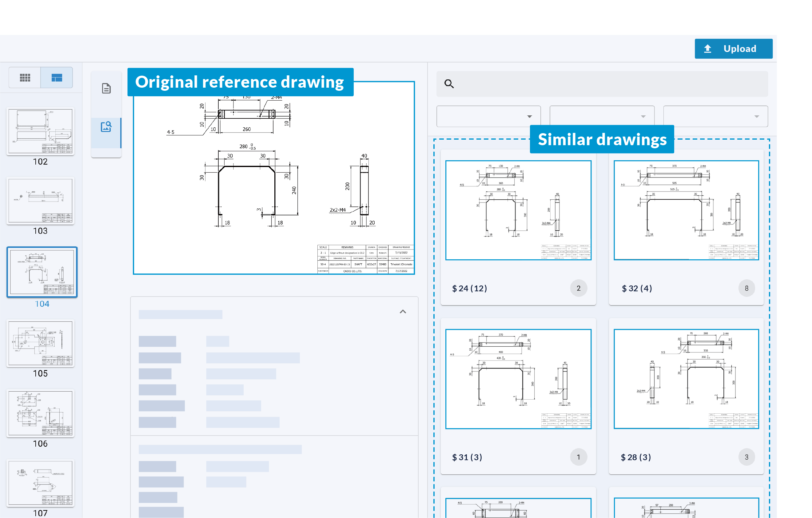Open the document details tab icon
Screen dimensions: 812x518
coord(106,88)
